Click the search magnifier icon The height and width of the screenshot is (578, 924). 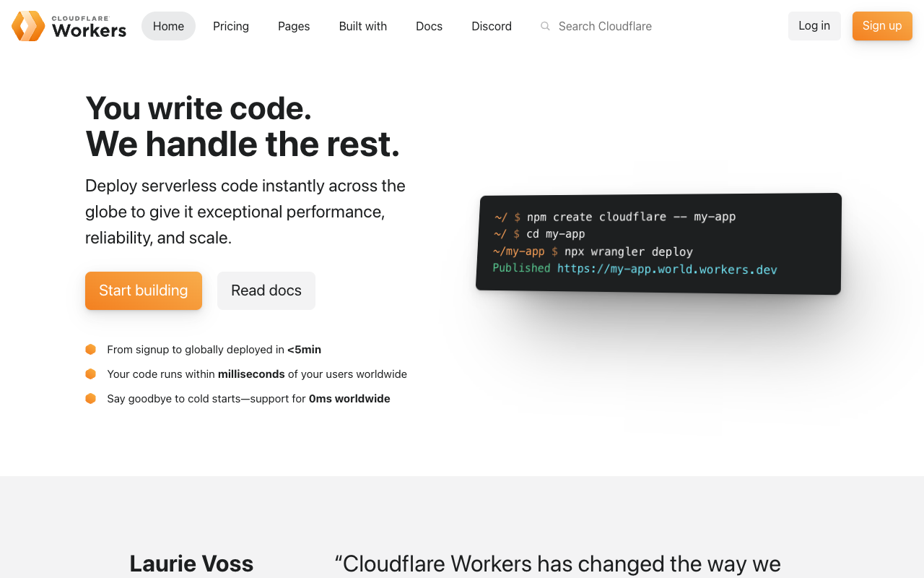coord(545,26)
